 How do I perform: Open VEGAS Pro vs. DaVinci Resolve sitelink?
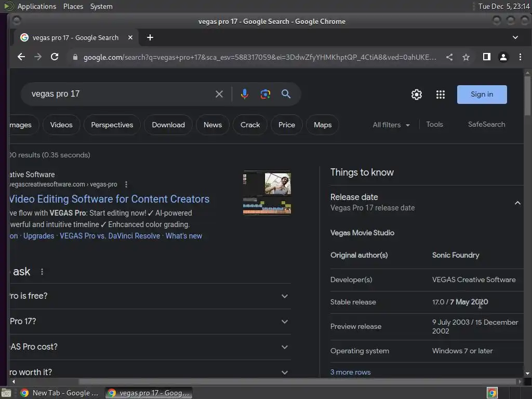pyautogui.click(x=110, y=236)
